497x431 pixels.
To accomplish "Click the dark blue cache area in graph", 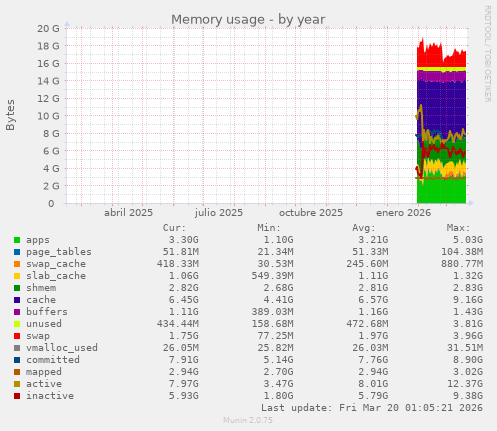I will (x=443, y=103).
